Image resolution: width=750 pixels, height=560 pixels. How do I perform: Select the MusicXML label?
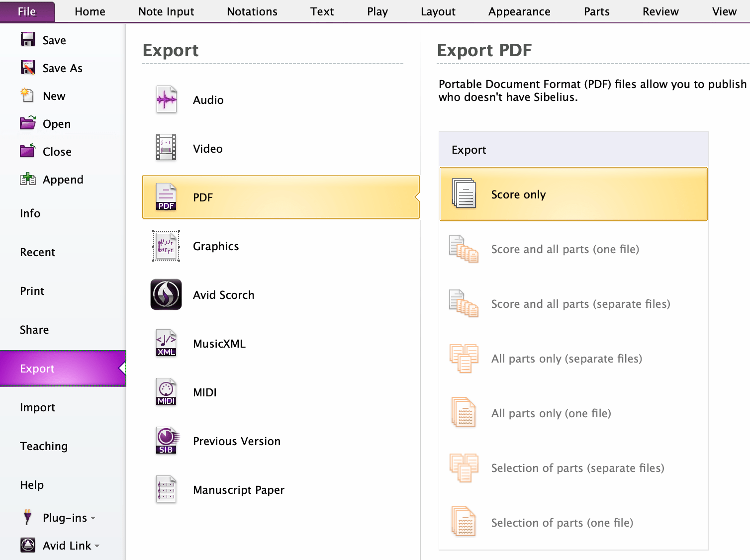click(219, 344)
